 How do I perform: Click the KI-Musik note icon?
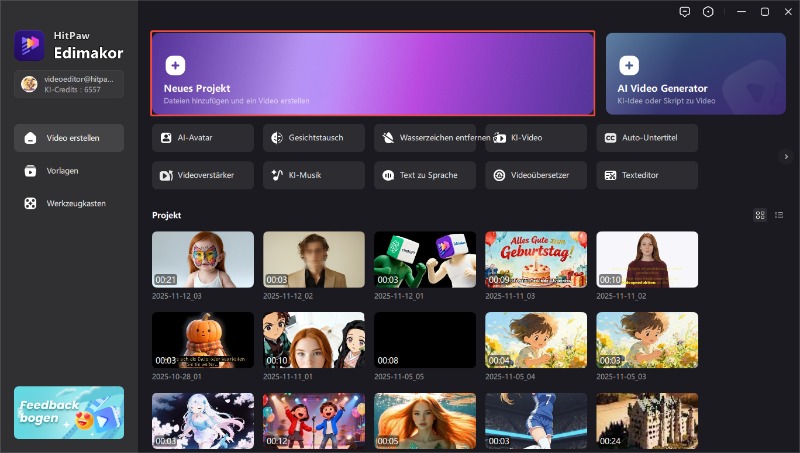coord(277,175)
